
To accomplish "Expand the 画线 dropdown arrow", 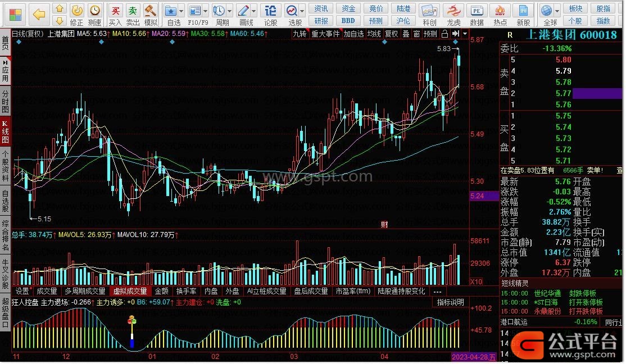I will coord(254,11).
